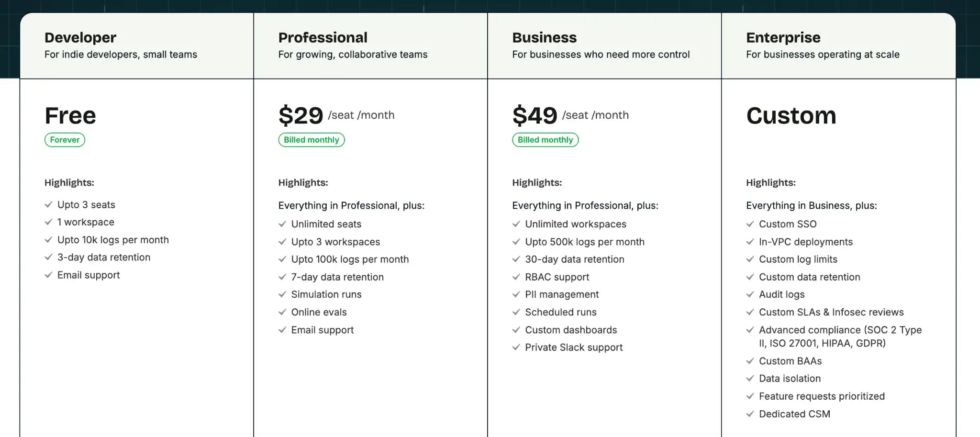Click the checkmark beside PII management
The height and width of the screenshot is (437, 980).
(516, 294)
